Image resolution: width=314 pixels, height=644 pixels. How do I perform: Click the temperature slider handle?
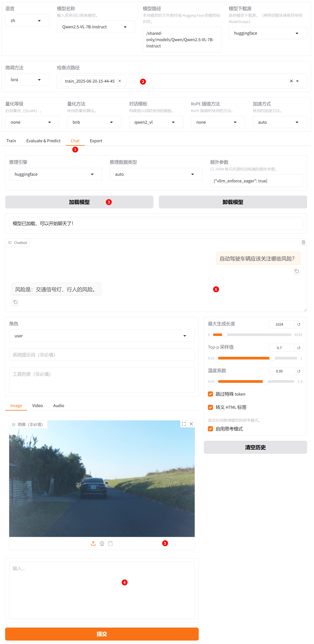[x=265, y=381]
